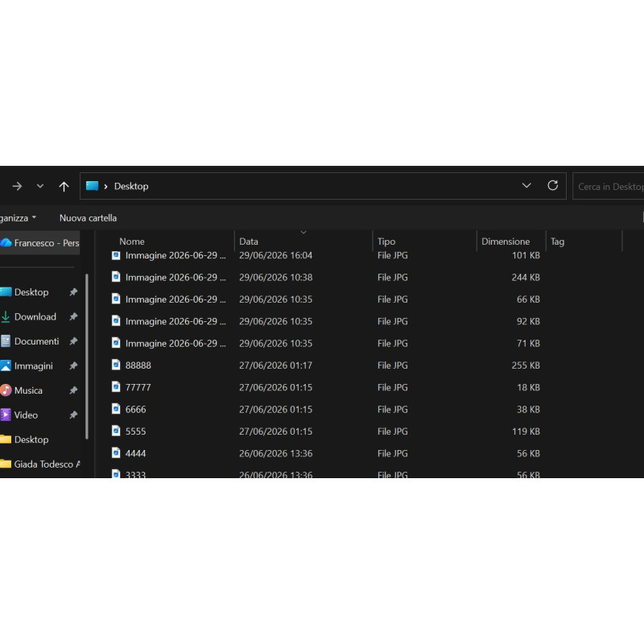
Task: Click the JPG icon of file 6666
Action: pos(116,409)
